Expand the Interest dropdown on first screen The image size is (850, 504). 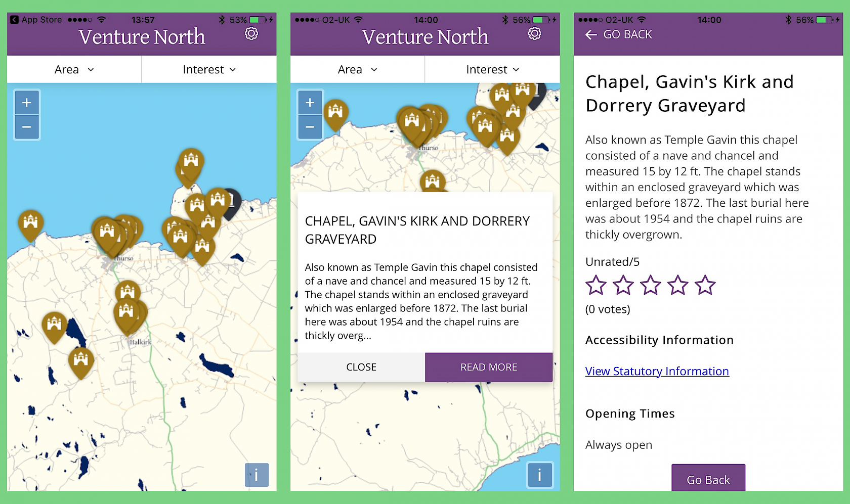209,69
